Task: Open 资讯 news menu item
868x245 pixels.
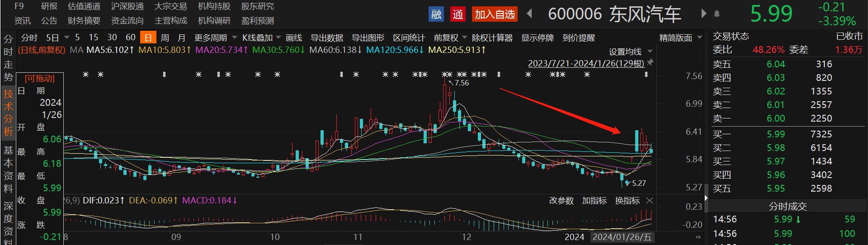Action: 23,21
